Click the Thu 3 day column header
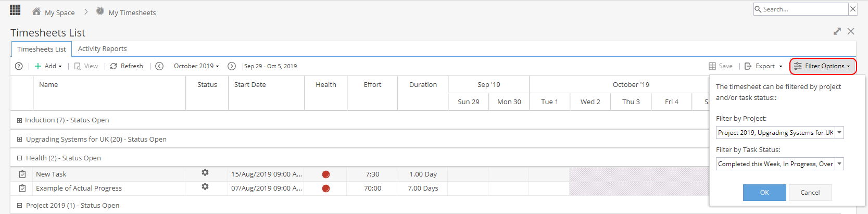Screen dimensions: 868x214 click(631, 102)
